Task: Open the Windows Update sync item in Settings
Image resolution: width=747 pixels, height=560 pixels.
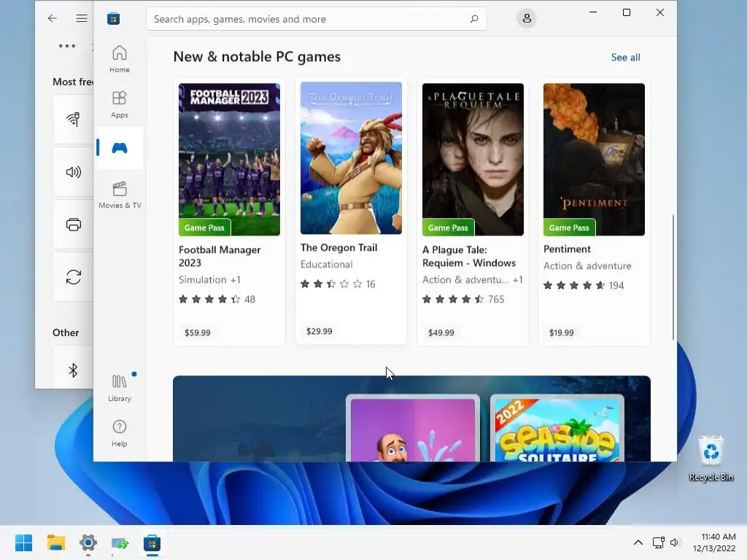Action: (x=74, y=276)
